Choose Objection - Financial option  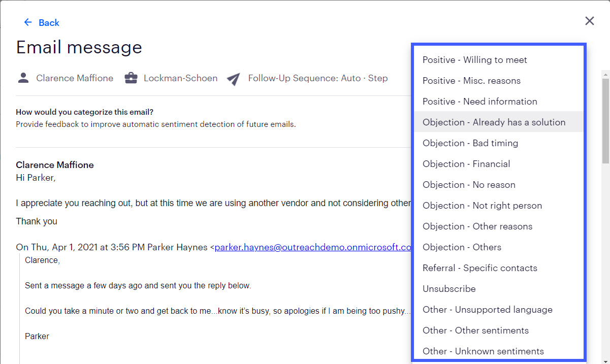point(499,164)
